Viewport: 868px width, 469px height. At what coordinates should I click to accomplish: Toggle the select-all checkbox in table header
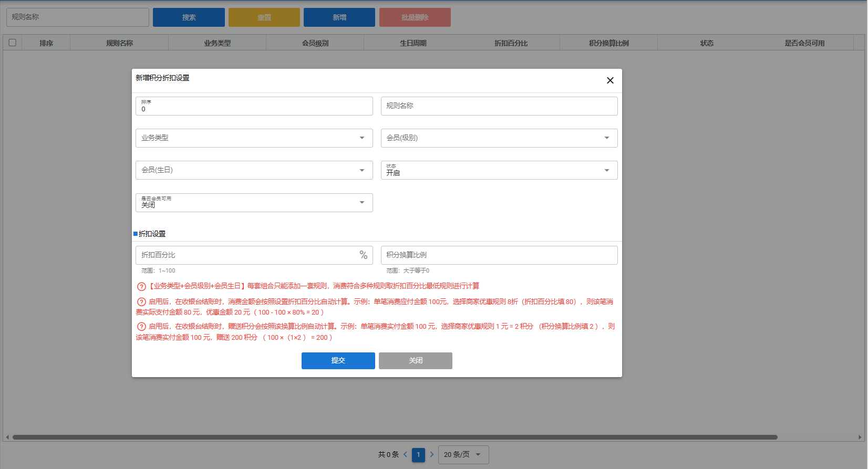point(13,43)
